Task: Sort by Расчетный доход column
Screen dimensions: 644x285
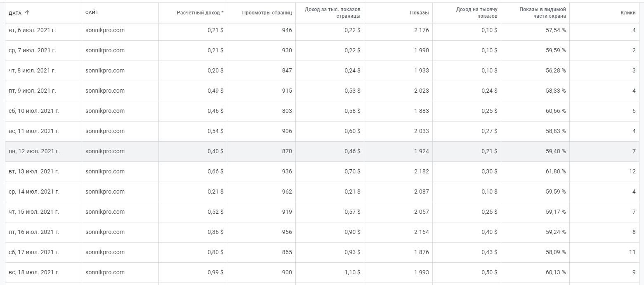Action: pyautogui.click(x=200, y=13)
